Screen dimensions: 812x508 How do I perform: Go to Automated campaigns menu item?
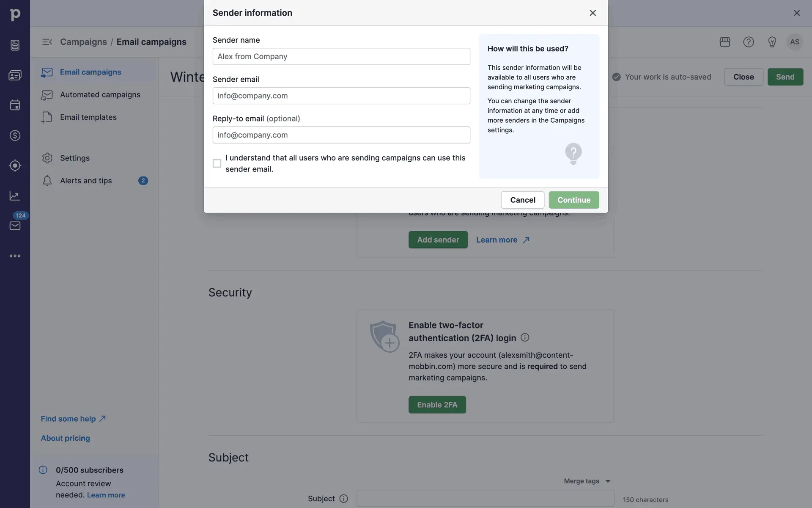100,95
